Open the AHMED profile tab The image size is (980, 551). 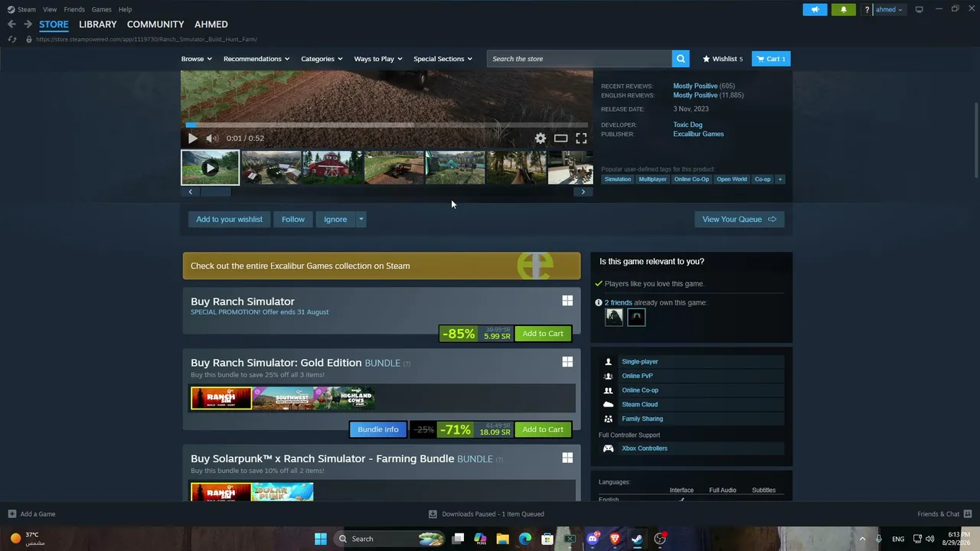pos(211,24)
